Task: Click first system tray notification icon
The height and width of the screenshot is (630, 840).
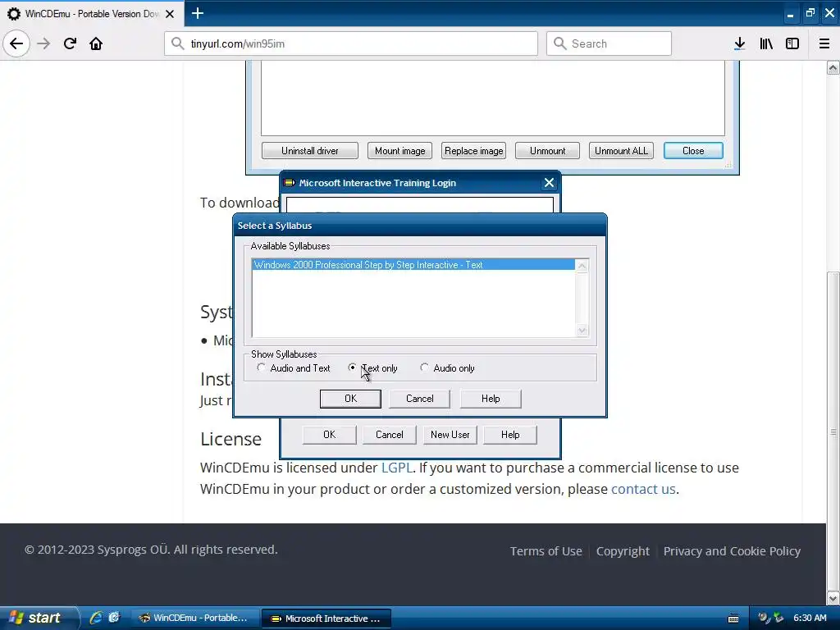Action: [764, 618]
